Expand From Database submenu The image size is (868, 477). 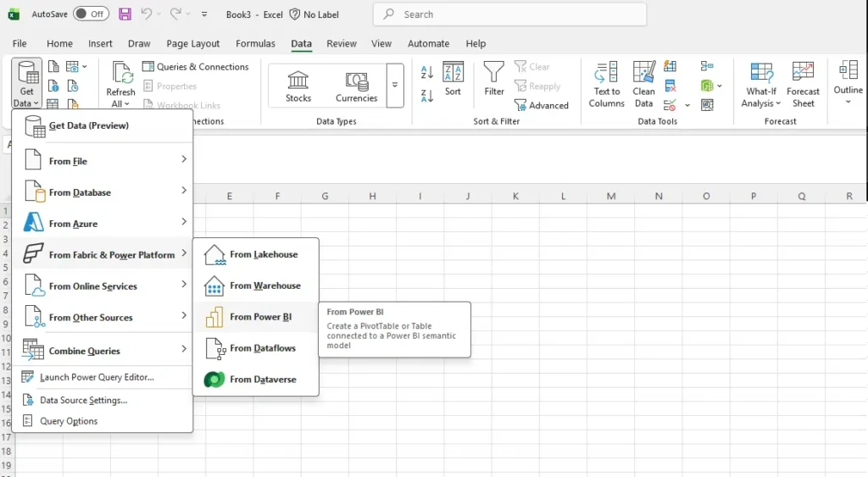click(x=103, y=192)
